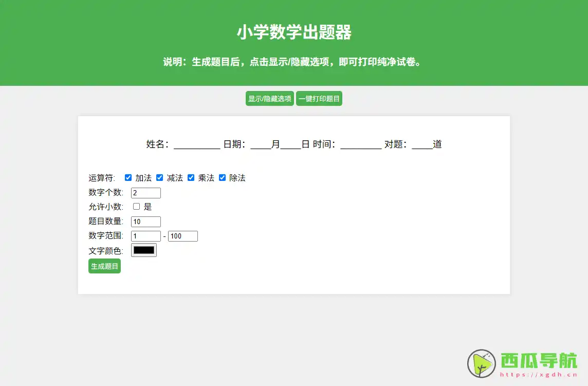Focus the 题目数量 input field
Screen dimensions: 588x386
(x=146, y=222)
